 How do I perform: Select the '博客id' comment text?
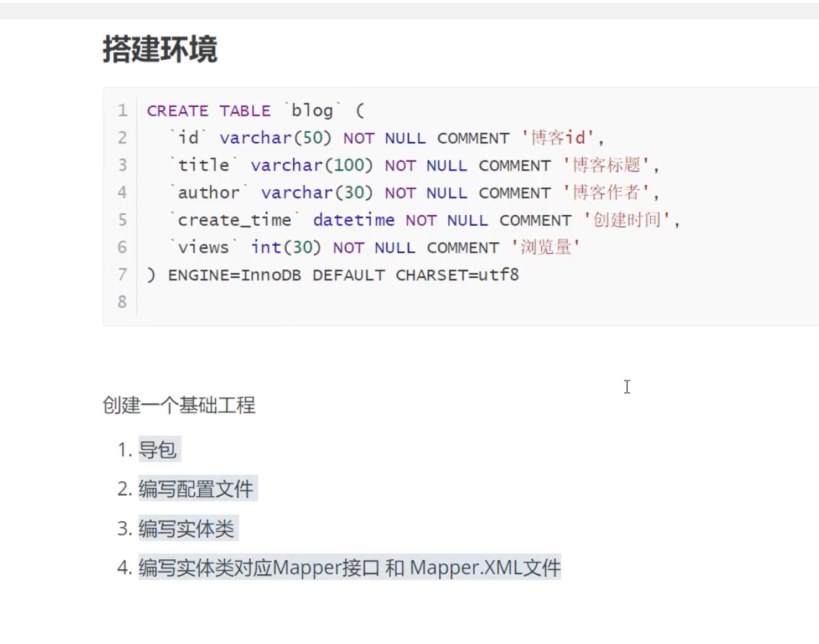point(559,138)
